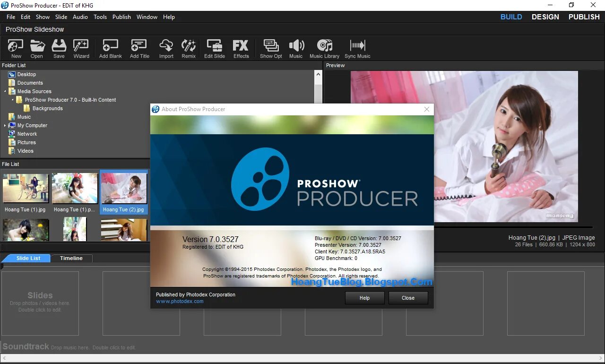This screenshot has width=605, height=364.
Task: Click the 'Version 7.0.3527' text
Action: (210, 239)
